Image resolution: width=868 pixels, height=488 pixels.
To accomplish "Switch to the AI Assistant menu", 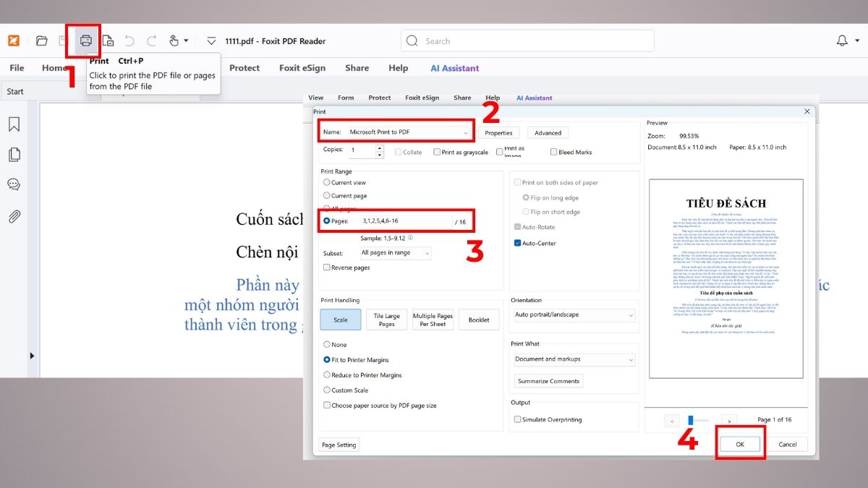I will 454,67.
